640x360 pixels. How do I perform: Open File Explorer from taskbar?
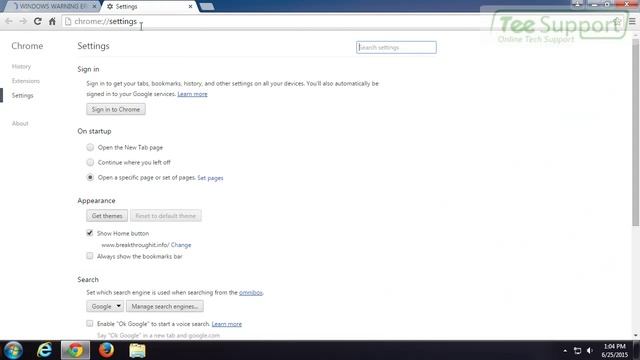138,351
